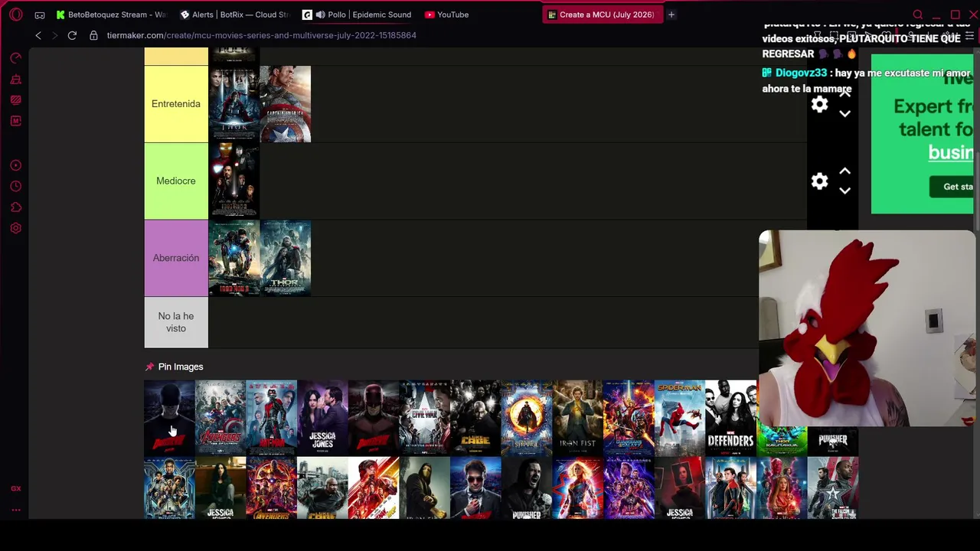View site security lock info

coord(93,35)
